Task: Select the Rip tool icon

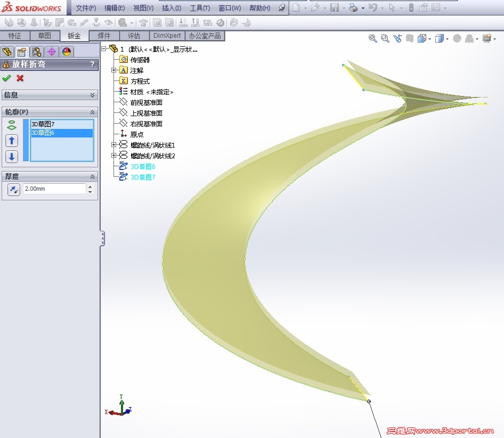Action: click(x=234, y=22)
